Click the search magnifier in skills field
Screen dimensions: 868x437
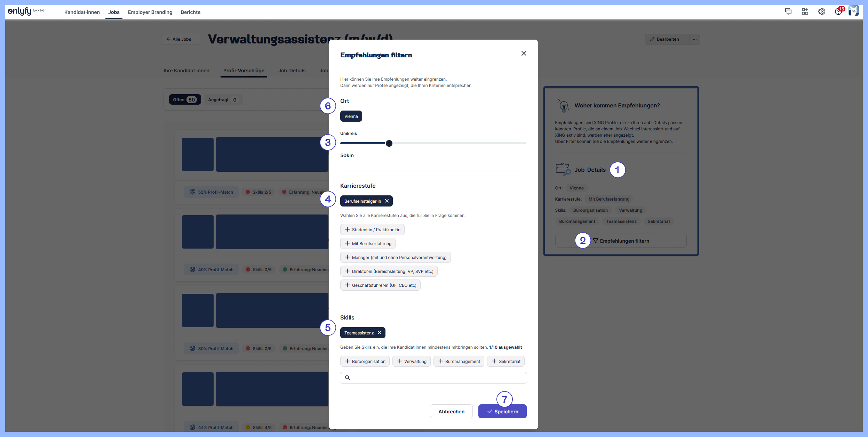tap(347, 378)
